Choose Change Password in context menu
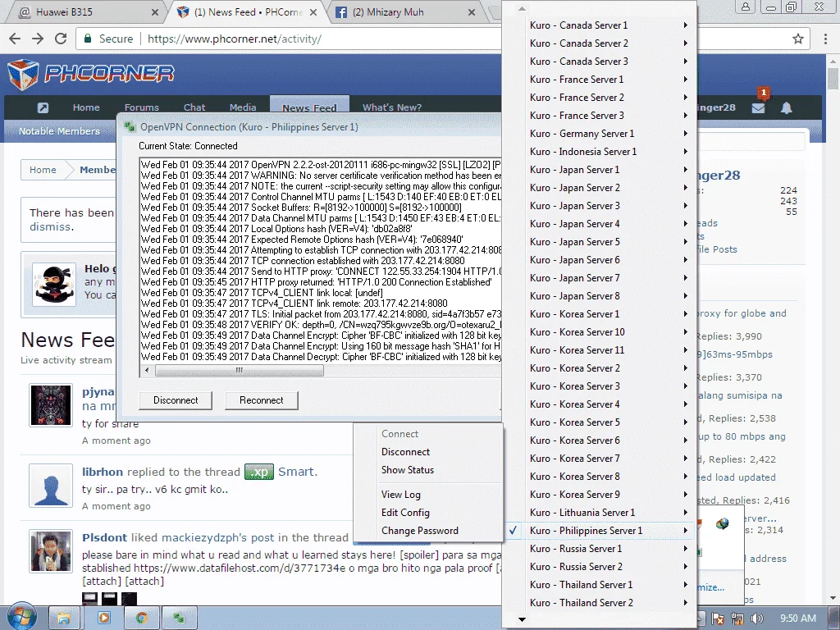 coord(420,531)
